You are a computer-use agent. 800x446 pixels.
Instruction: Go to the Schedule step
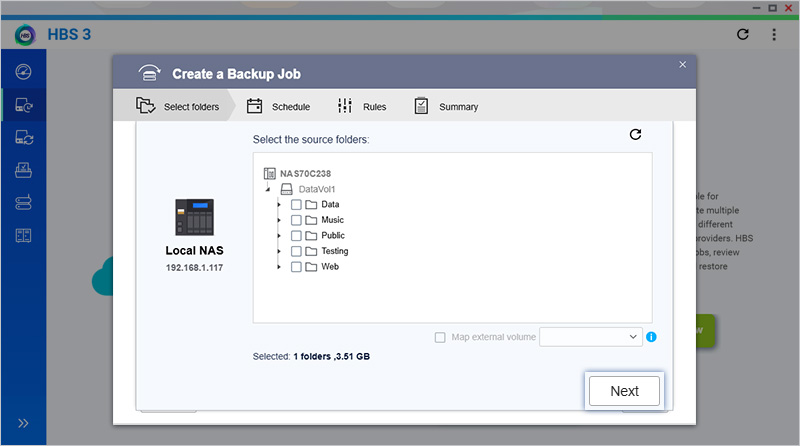(278, 106)
